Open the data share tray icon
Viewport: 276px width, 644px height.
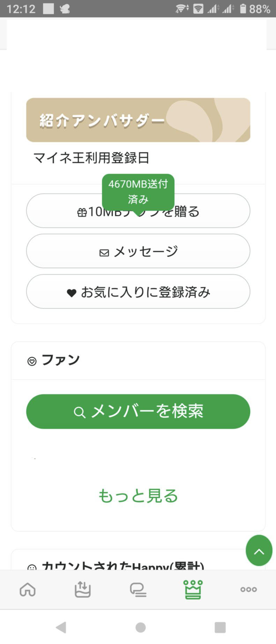point(83,590)
